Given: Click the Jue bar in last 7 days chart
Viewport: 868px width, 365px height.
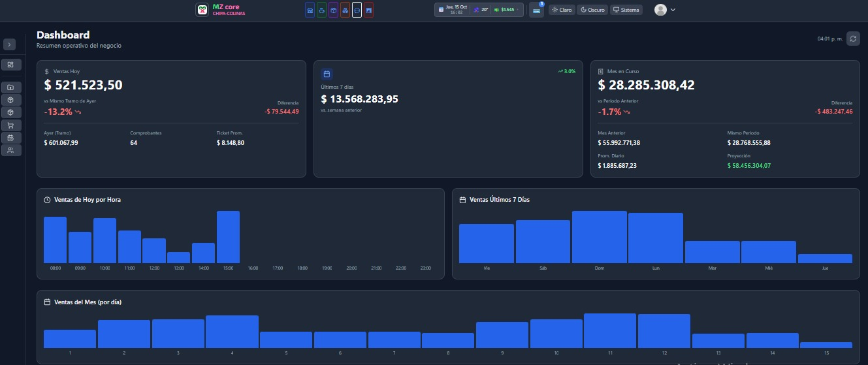Looking at the screenshot, I should point(825,259).
